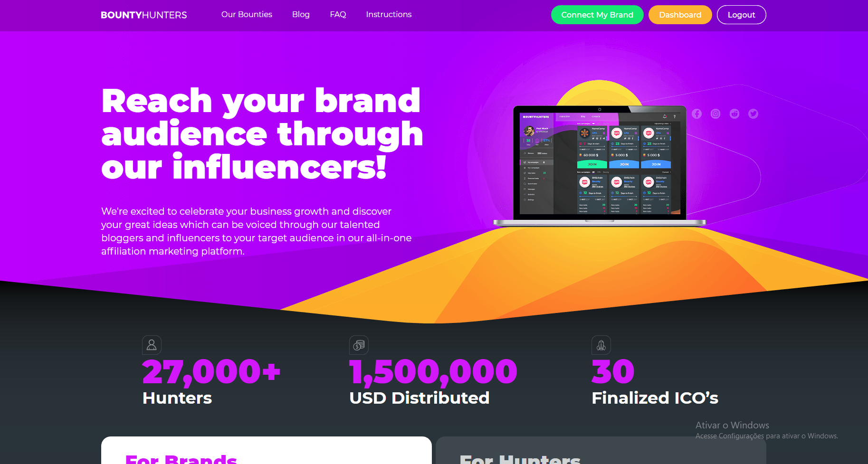Screen dimensions: 868x464
Task: Click the BOUNTYHUNTERS logo
Action: click(144, 15)
